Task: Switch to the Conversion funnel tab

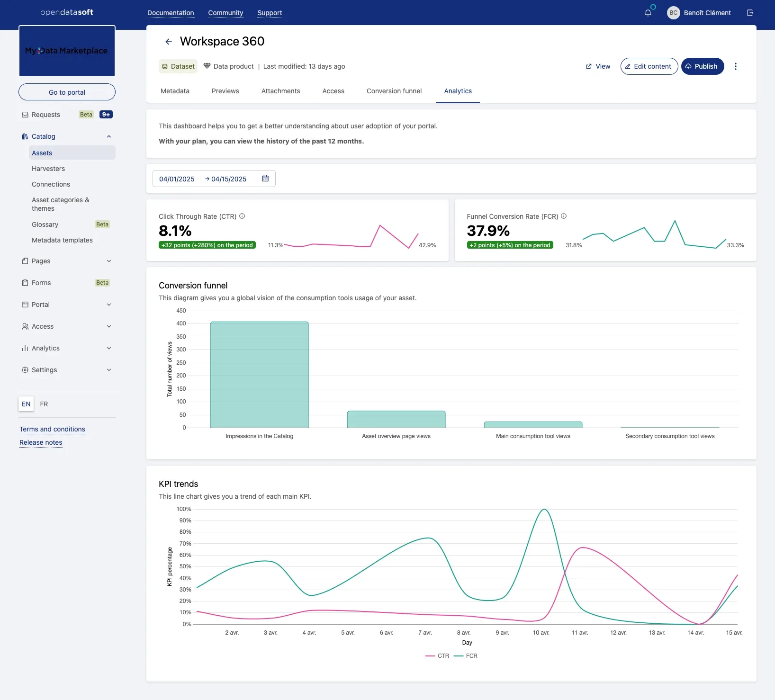Action: pyautogui.click(x=394, y=91)
